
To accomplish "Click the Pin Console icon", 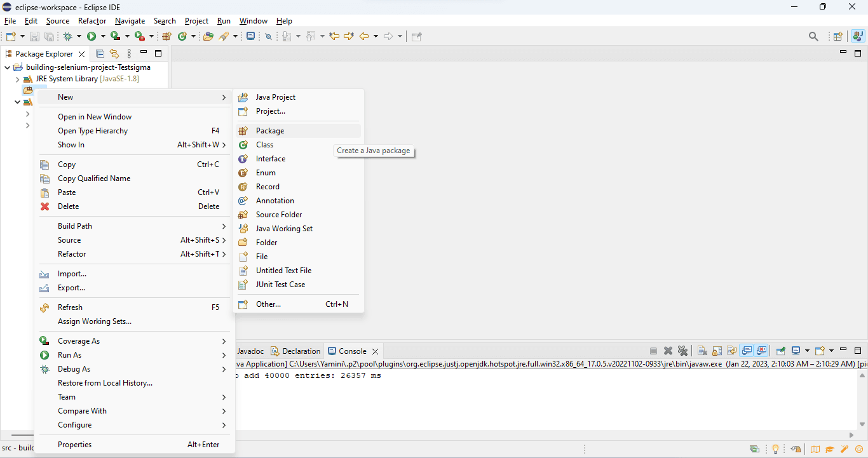I will tap(781, 351).
